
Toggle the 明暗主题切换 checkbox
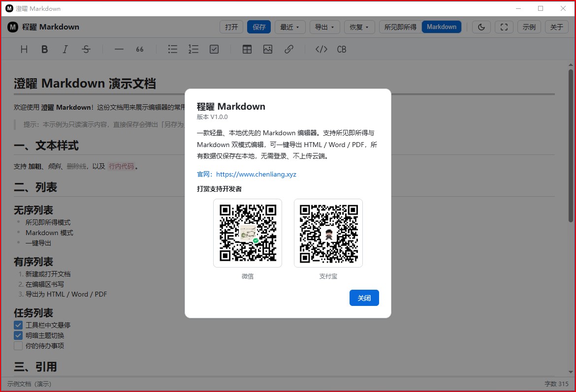[18, 335]
